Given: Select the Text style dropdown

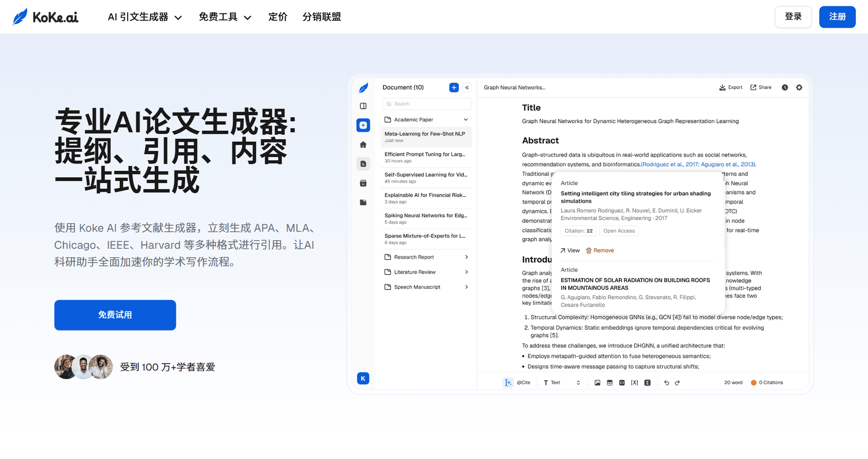Looking at the screenshot, I should tap(561, 383).
